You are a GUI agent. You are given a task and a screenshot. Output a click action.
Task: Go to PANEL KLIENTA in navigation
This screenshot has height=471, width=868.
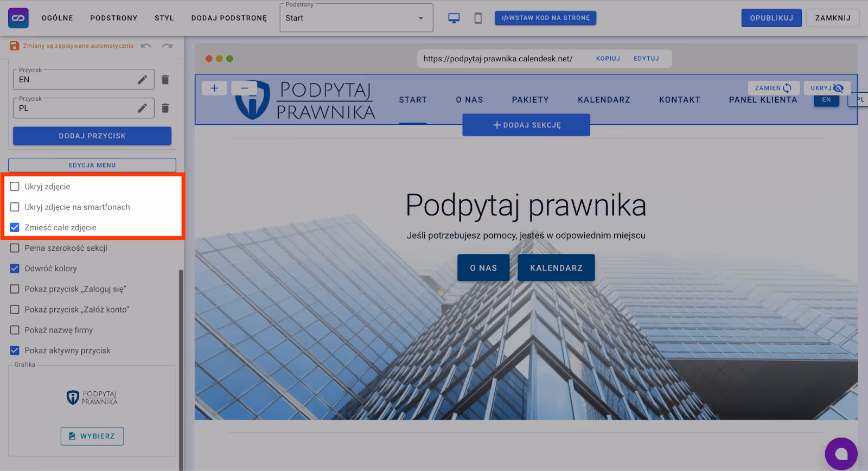tap(763, 100)
